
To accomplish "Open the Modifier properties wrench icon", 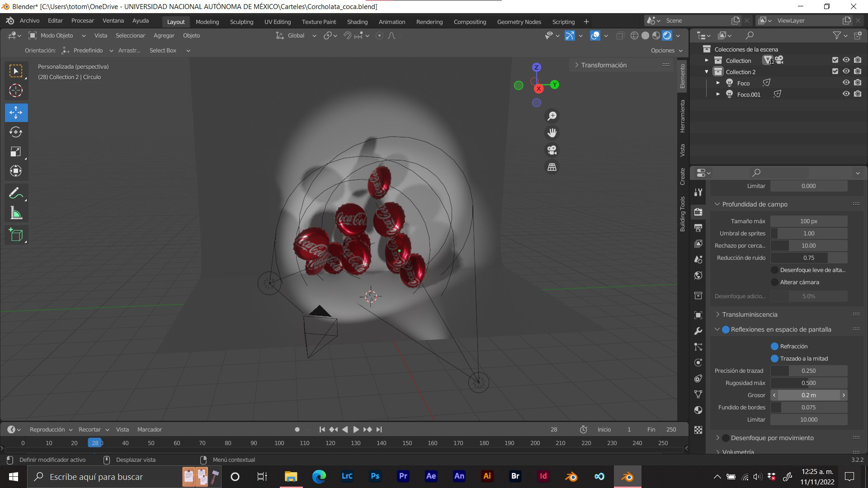I will [x=698, y=331].
